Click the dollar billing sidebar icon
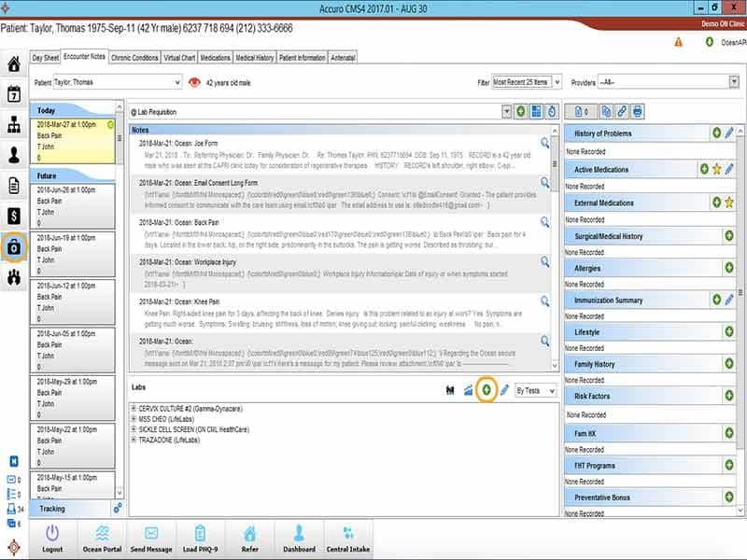747x560 pixels. [x=14, y=216]
